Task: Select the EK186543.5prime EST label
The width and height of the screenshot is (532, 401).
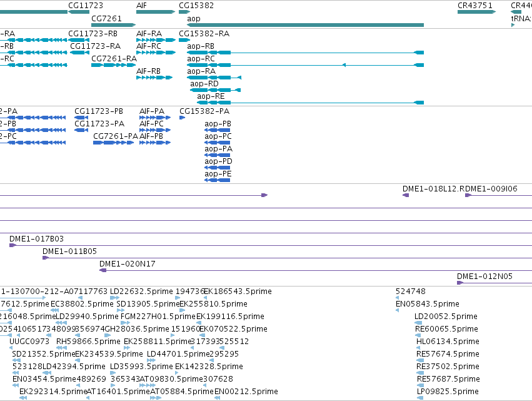Action: click(238, 292)
